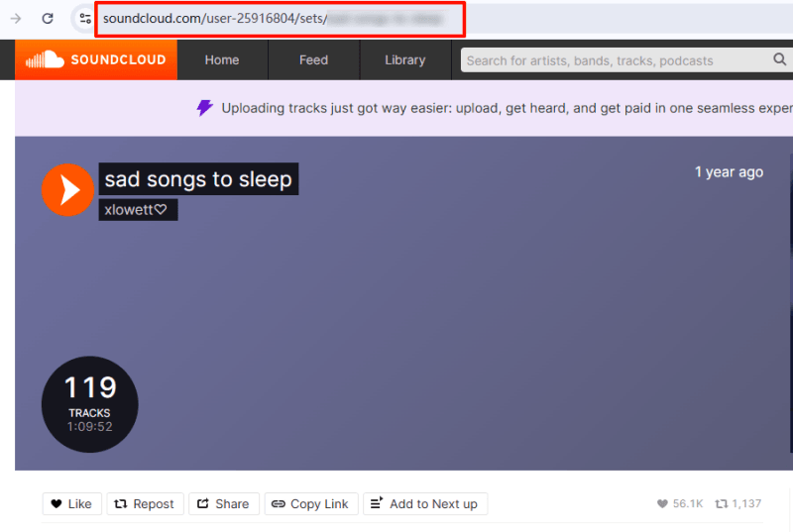
Task: Open the Feed tab
Action: [313, 60]
